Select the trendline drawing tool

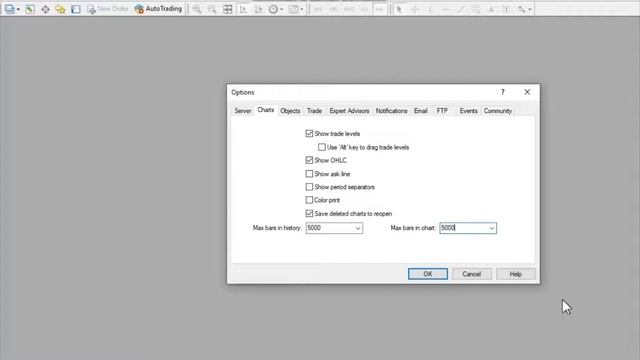click(460, 9)
